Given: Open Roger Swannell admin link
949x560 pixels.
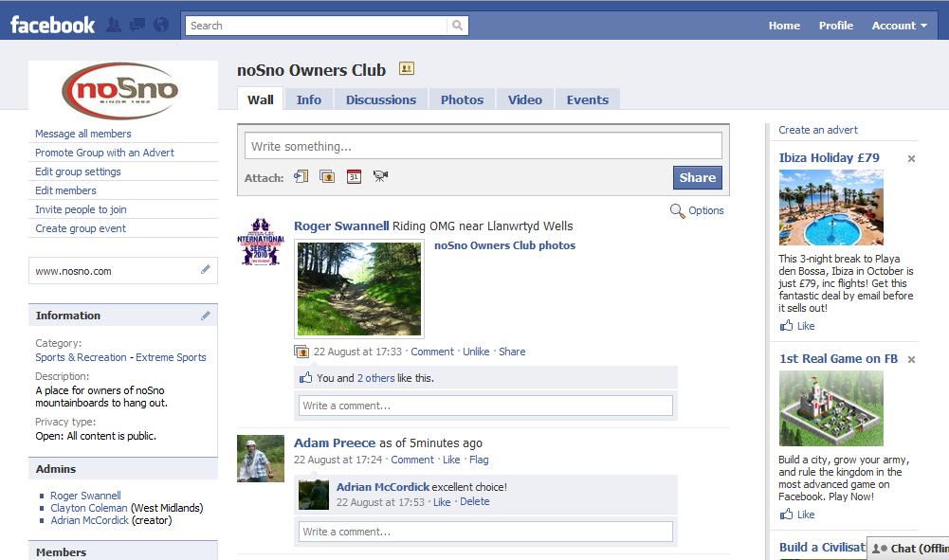Looking at the screenshot, I should pos(85,496).
